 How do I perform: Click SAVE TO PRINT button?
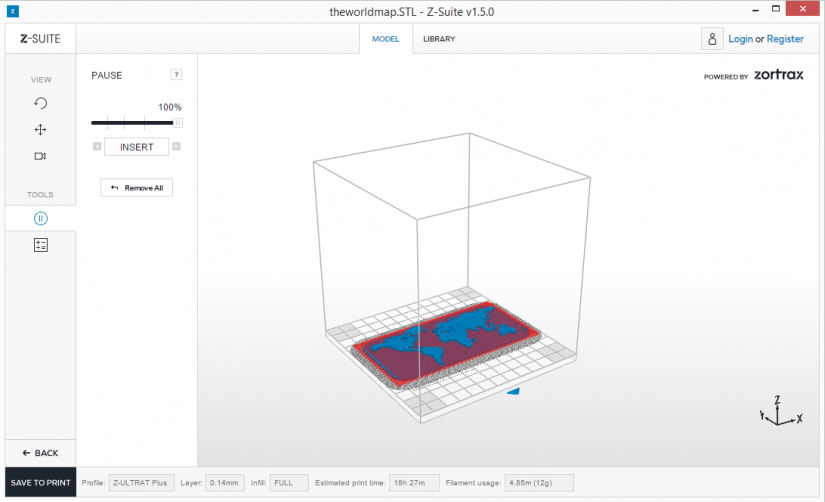pos(41,483)
